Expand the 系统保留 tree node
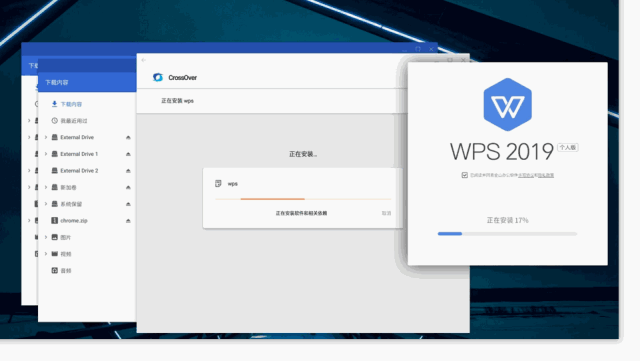This screenshot has height=361, width=640. click(46, 204)
